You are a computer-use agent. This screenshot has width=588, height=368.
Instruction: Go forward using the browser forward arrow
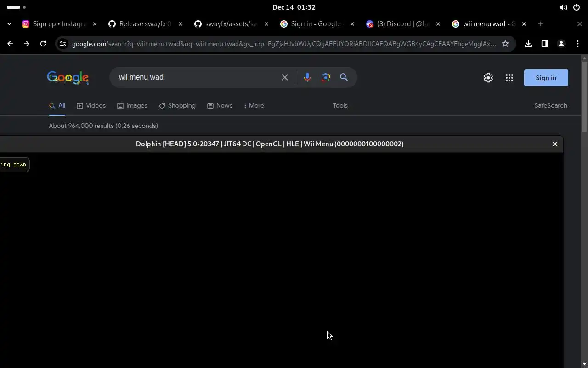tap(27, 44)
